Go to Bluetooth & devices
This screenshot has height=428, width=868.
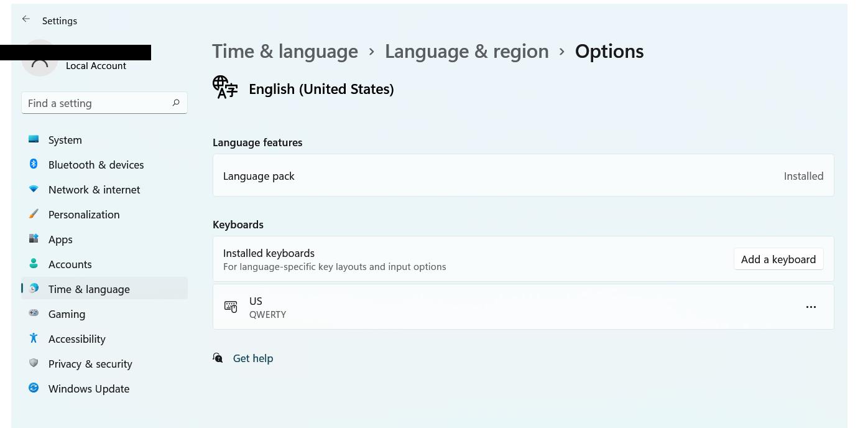pos(104,165)
